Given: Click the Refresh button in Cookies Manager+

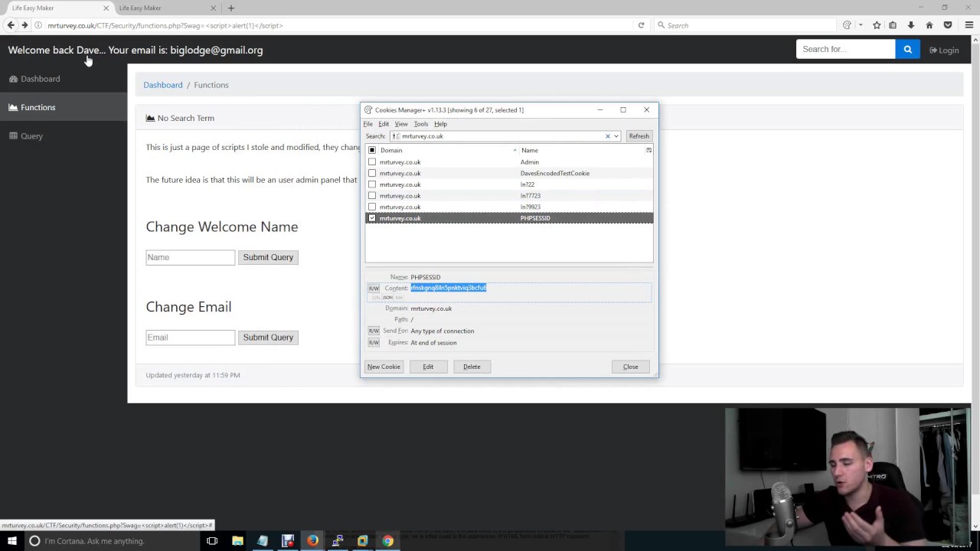Looking at the screenshot, I should (639, 136).
